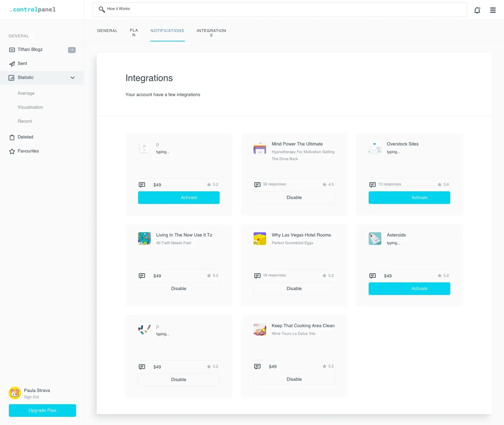Open the notifications bell

tap(477, 10)
